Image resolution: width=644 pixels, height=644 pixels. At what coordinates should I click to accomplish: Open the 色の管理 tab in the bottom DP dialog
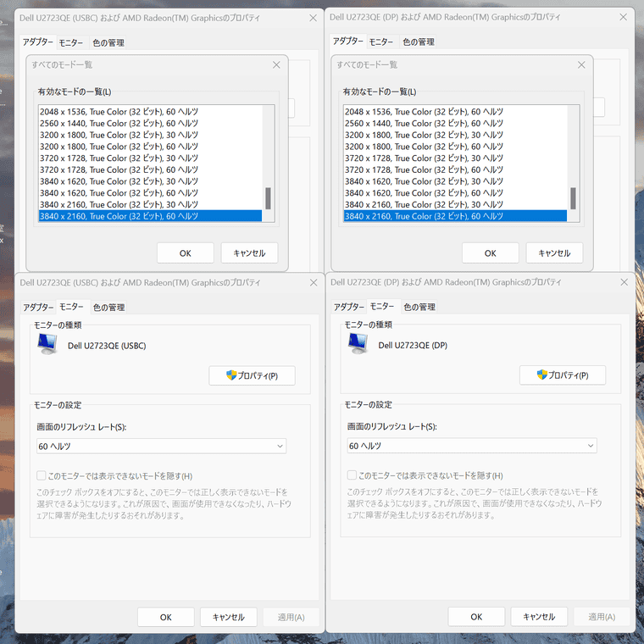[x=419, y=307]
